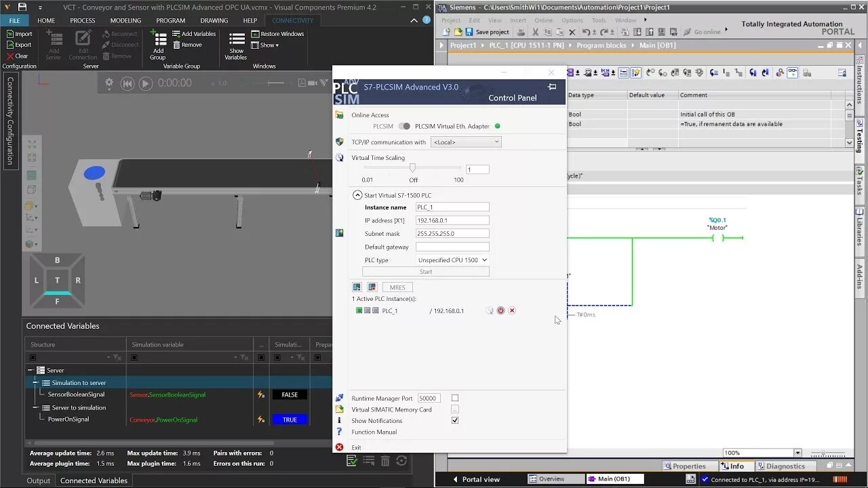
Task: Switch to Output tab at bottom
Action: (x=39, y=481)
